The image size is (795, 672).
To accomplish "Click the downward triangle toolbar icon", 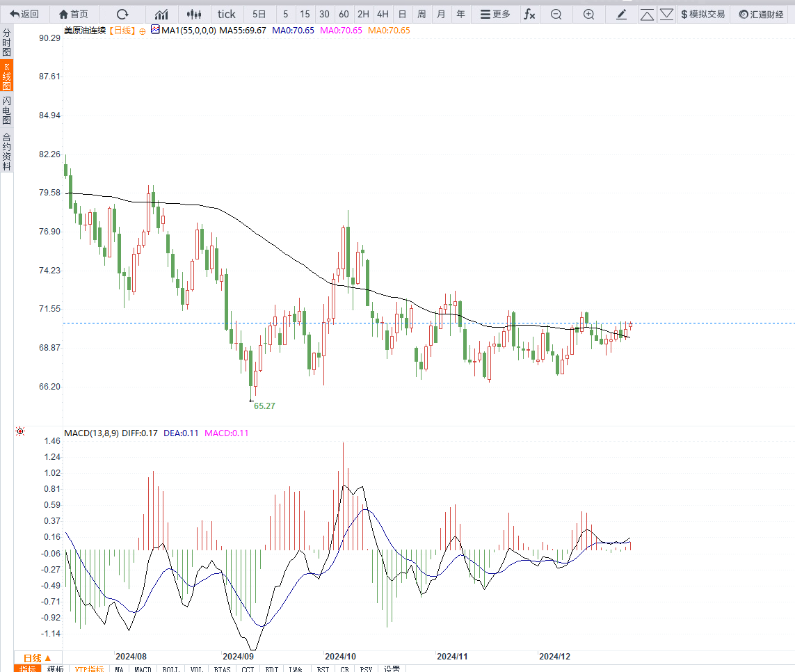I will point(666,14).
